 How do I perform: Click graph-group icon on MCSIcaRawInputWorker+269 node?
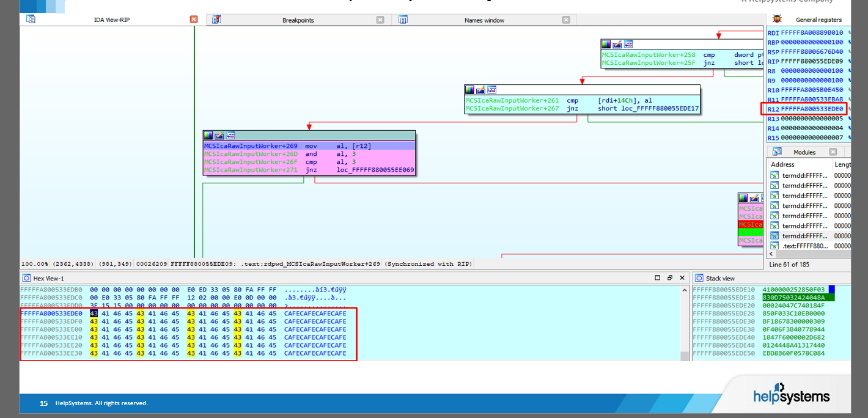click(230, 135)
